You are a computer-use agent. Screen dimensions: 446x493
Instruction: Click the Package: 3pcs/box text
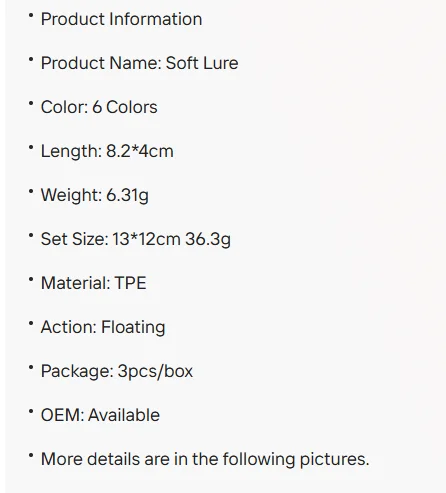[x=117, y=371]
